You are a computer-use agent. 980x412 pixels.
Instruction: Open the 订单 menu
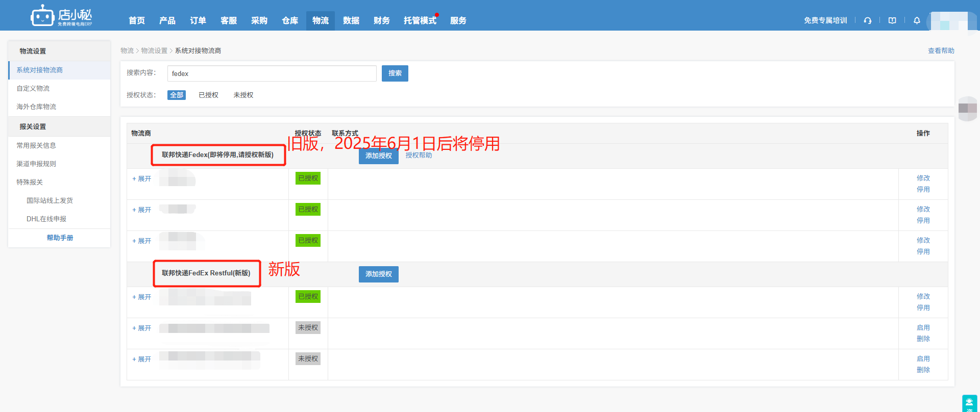point(198,20)
